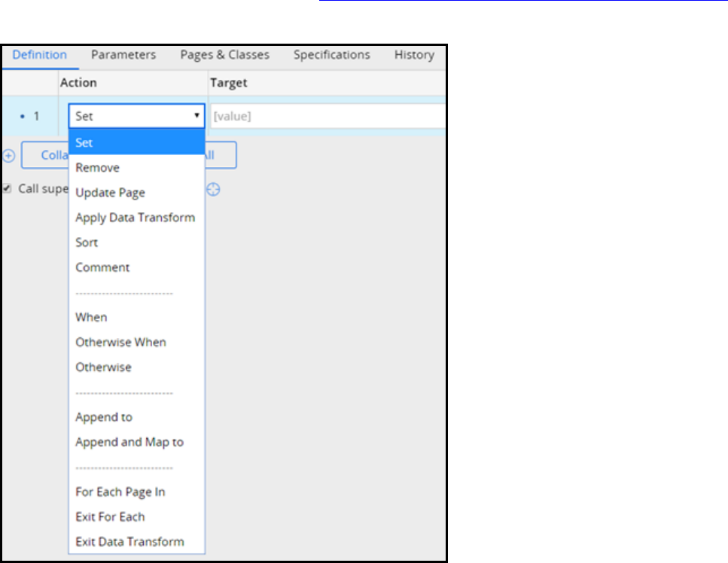Select Exit For Each action
The width and height of the screenshot is (728, 563).
(136, 516)
